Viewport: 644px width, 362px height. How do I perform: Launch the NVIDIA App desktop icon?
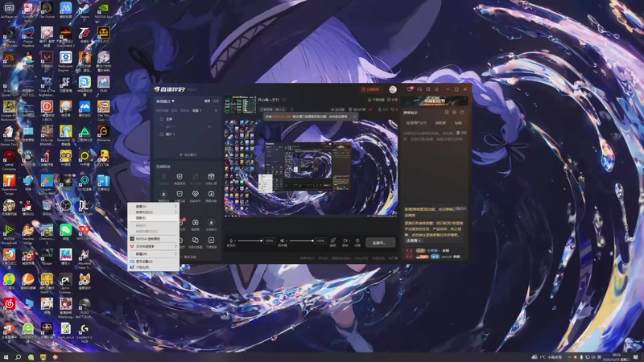[104, 10]
